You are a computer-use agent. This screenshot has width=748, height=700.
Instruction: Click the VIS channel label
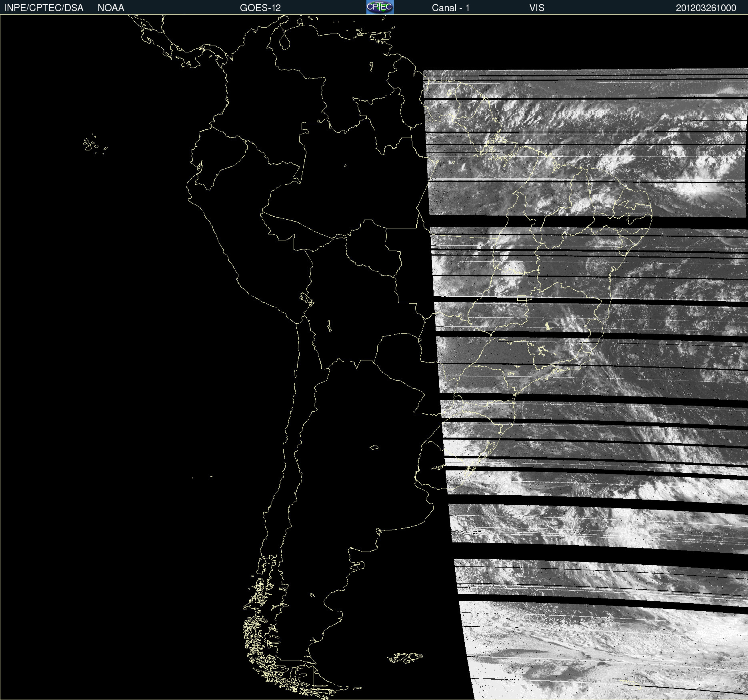click(x=537, y=8)
